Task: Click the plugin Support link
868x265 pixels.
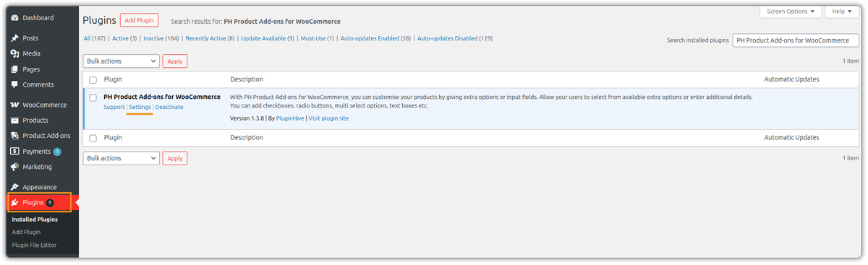Action: click(114, 107)
